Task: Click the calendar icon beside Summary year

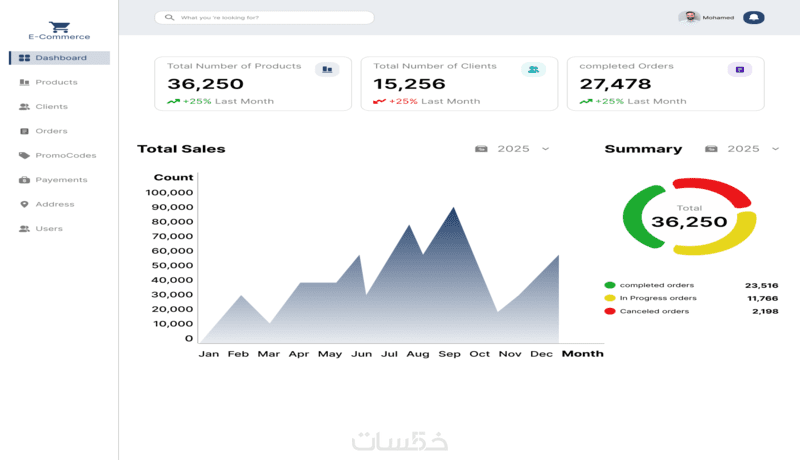Action: point(711,149)
